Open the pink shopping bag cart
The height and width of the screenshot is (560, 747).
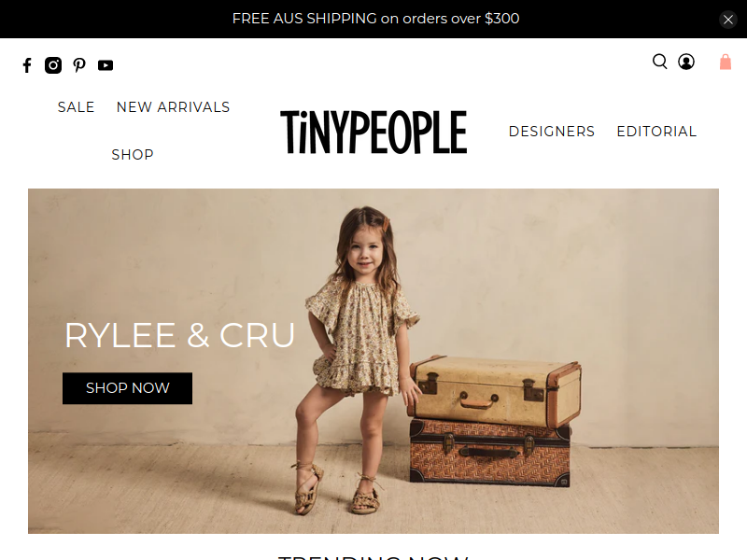click(726, 62)
